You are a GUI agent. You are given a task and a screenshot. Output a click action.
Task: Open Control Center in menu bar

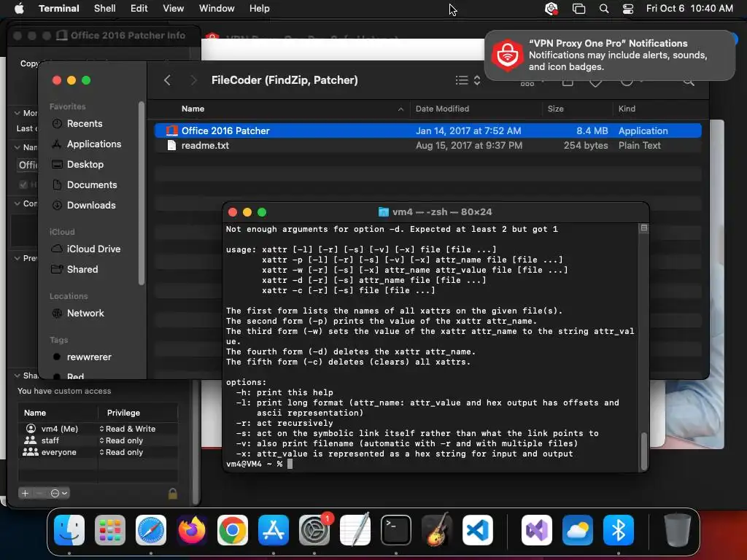click(628, 9)
